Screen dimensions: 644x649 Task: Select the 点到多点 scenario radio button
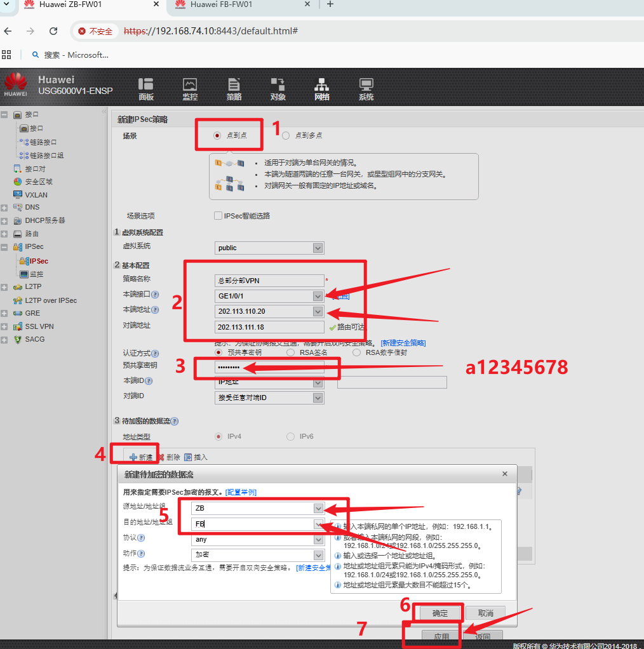click(286, 135)
